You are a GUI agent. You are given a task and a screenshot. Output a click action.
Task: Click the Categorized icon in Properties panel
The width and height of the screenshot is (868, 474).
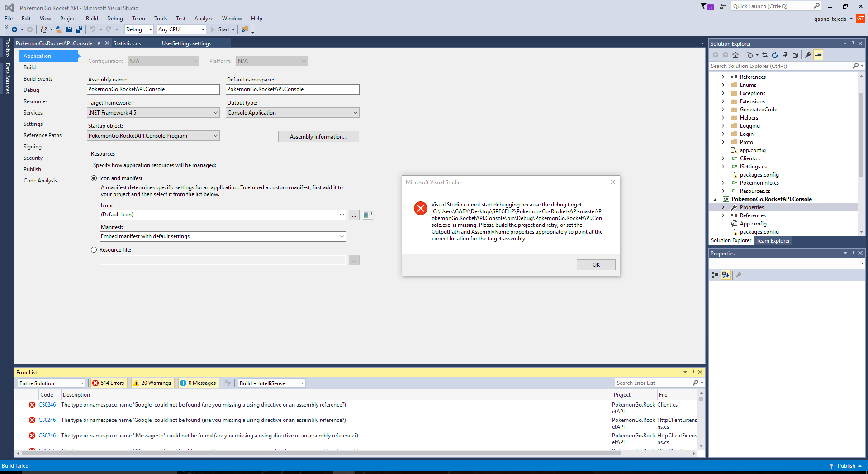(715, 275)
